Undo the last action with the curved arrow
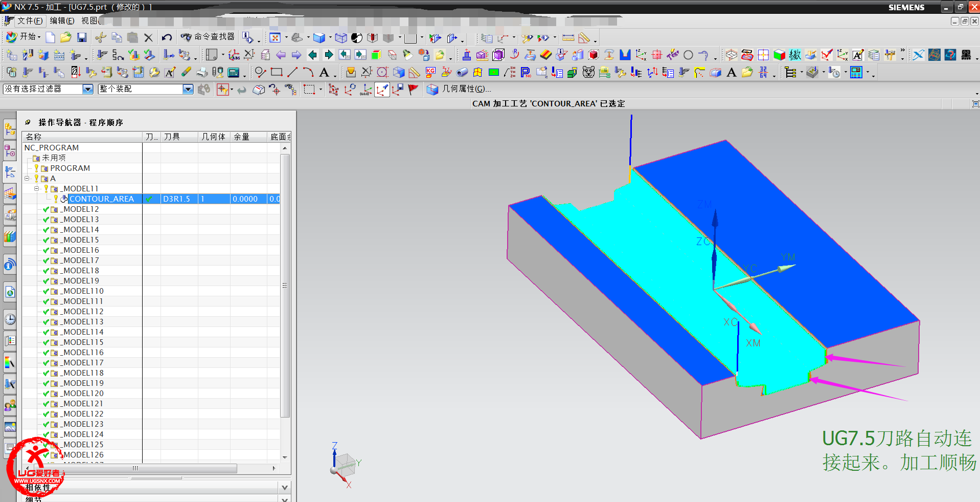 (167, 37)
